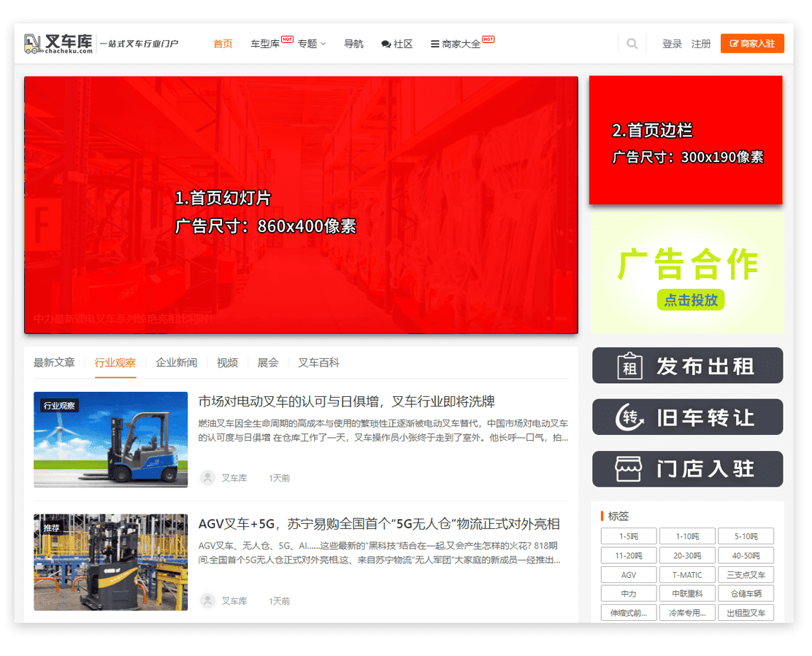Click the 发布出租 button
This screenshot has height=656, width=812.
click(x=687, y=366)
